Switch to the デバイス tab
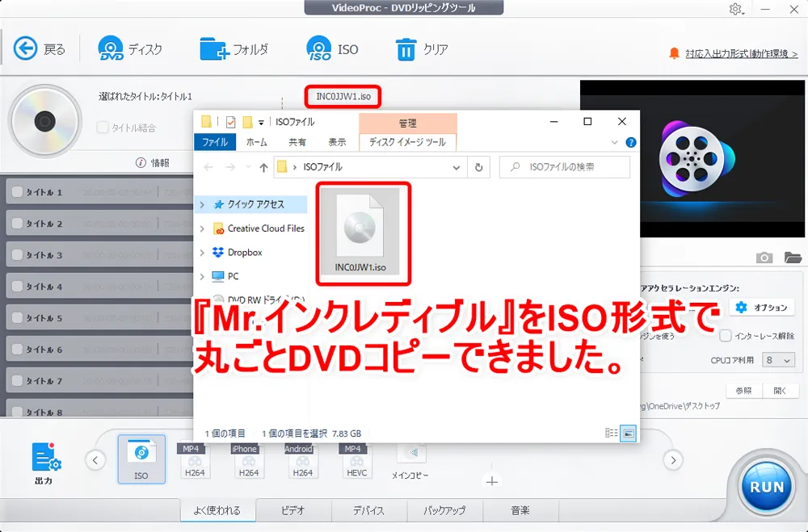 click(368, 510)
